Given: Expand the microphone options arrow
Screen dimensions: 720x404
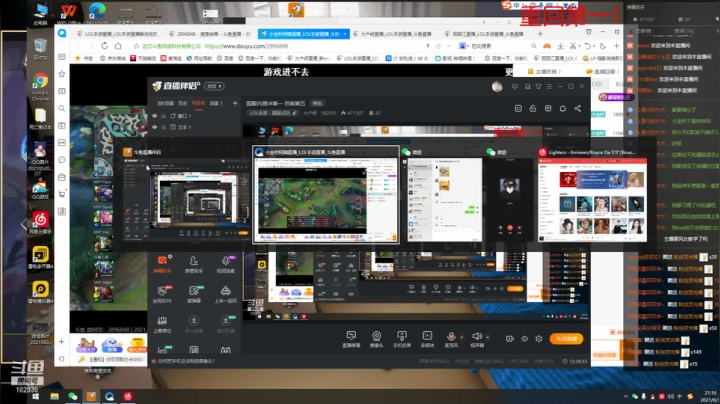Looking at the screenshot, I should [462, 337].
